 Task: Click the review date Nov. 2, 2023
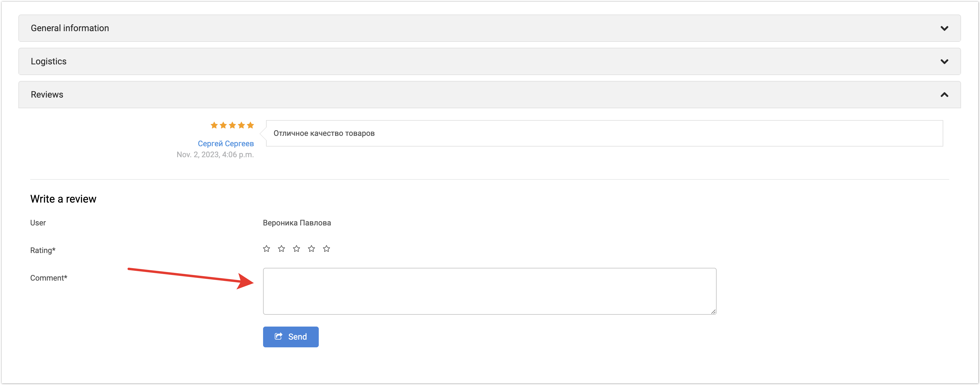pyautogui.click(x=215, y=155)
